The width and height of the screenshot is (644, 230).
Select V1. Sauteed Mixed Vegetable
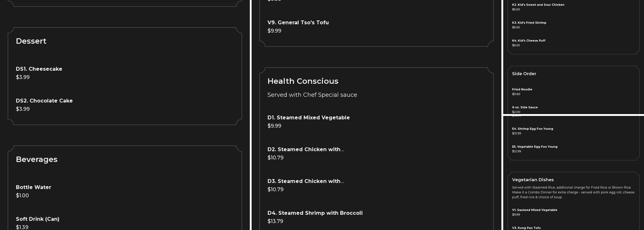tap(535, 210)
